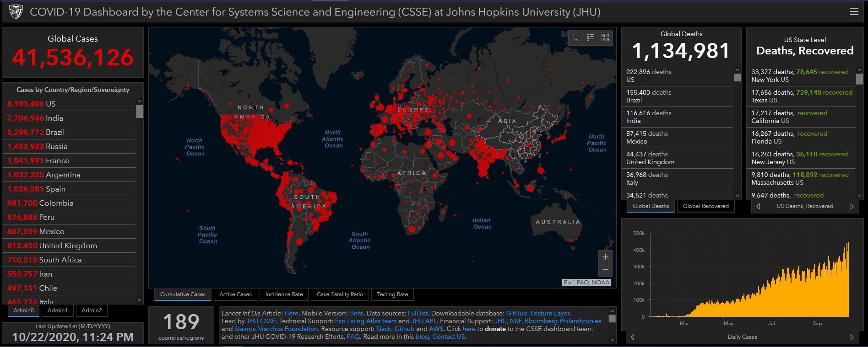Image resolution: width=868 pixels, height=347 pixels.
Task: Select Italy row in Global Deaths list
Action: 678,178
